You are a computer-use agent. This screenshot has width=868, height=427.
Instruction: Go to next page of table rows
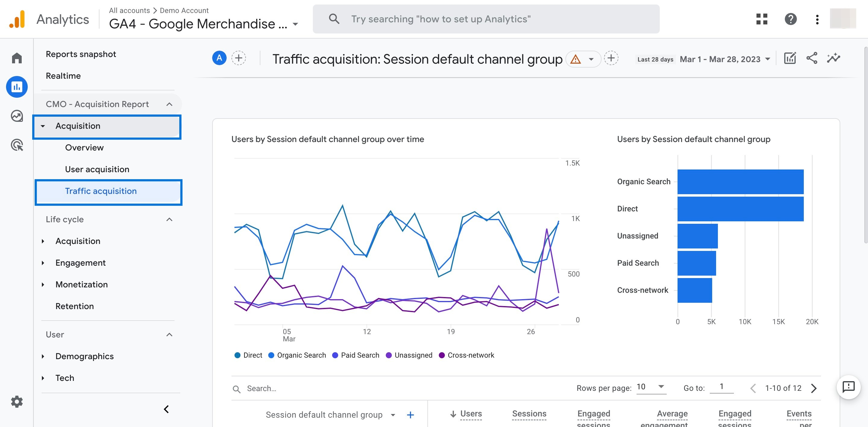[x=814, y=388]
